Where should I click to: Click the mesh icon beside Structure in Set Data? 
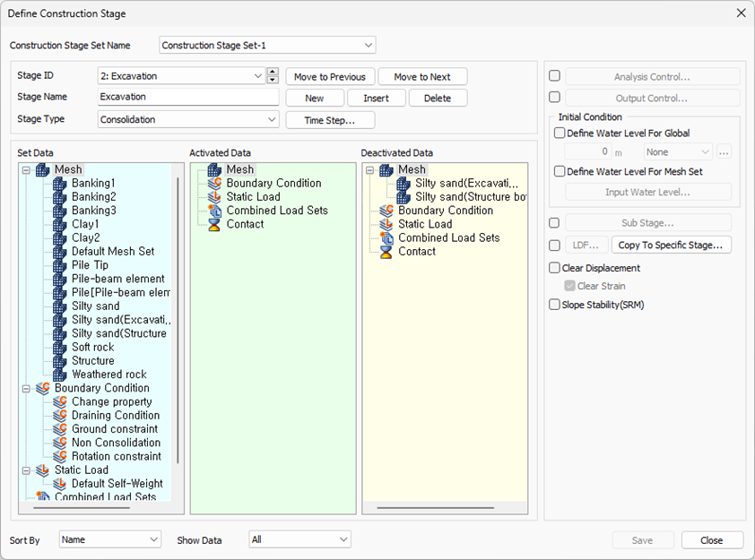click(x=60, y=361)
